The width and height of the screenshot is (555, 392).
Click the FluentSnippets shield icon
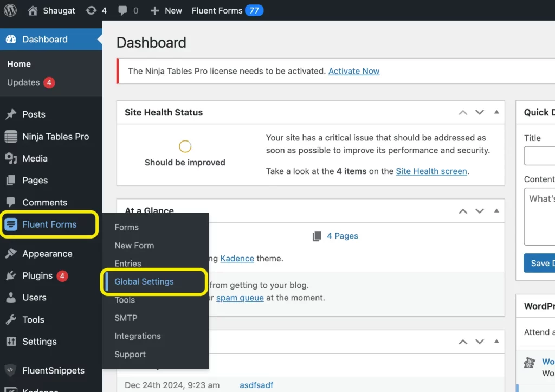[x=11, y=370]
